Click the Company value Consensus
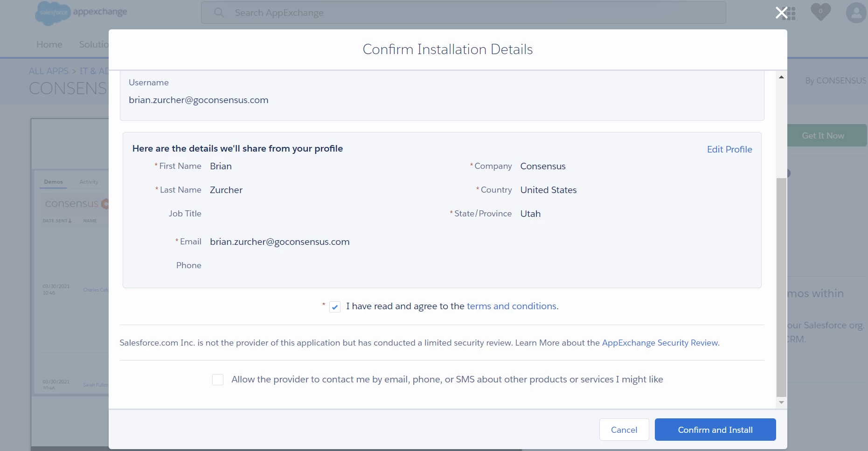 543,166
